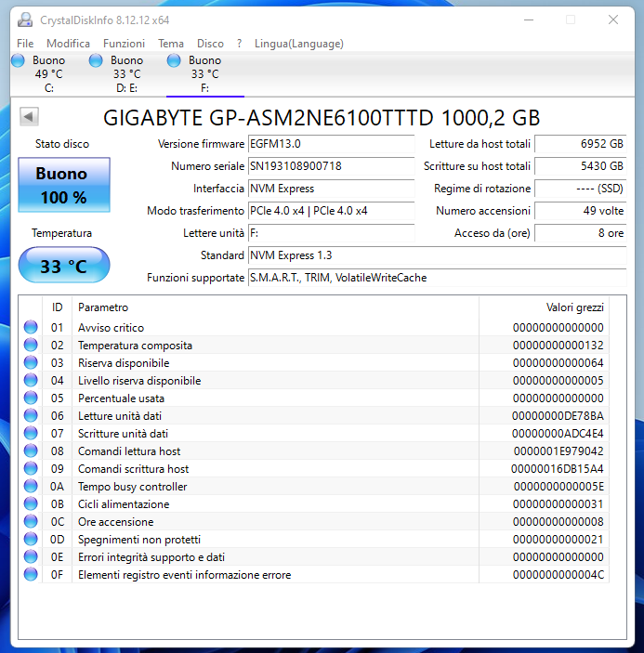
Task: Click status orb for Tempo busy controller
Action: (31, 486)
